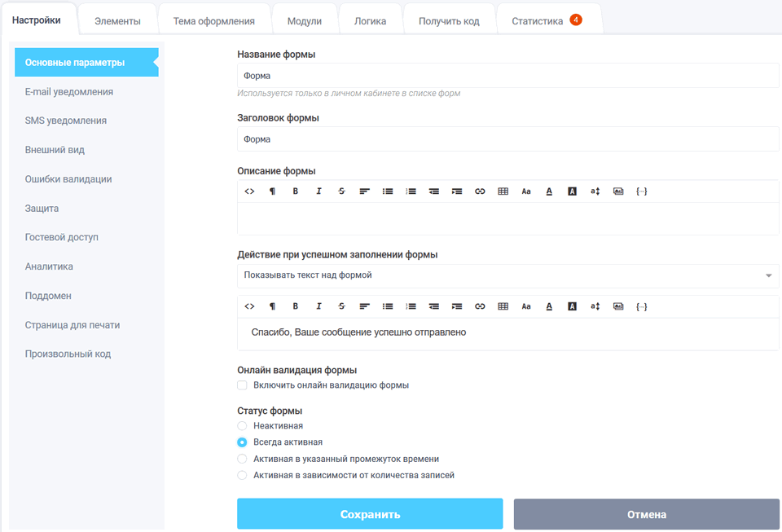This screenshot has height=532, width=782.
Task: Open the paragraph format menu in the success message editor
Action: tap(272, 306)
